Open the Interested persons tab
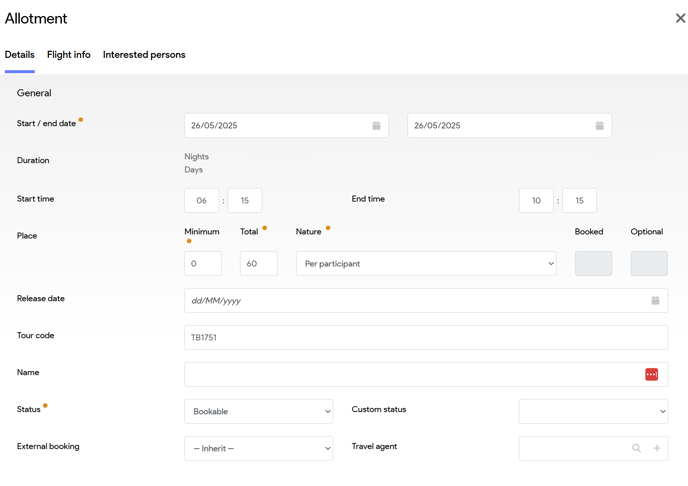Image resolution: width=688 pixels, height=486 pixels. tap(144, 55)
